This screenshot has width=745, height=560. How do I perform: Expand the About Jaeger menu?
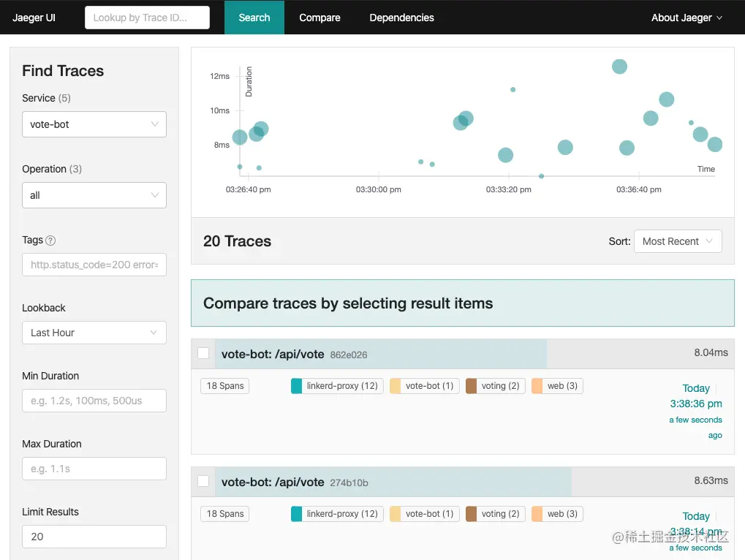coord(687,18)
